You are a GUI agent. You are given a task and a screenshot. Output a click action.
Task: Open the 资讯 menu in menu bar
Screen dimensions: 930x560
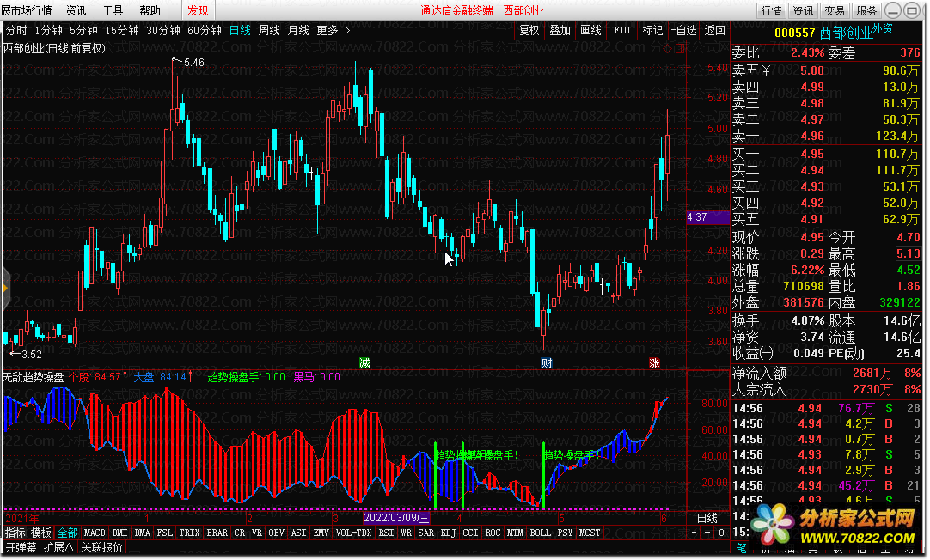click(76, 10)
